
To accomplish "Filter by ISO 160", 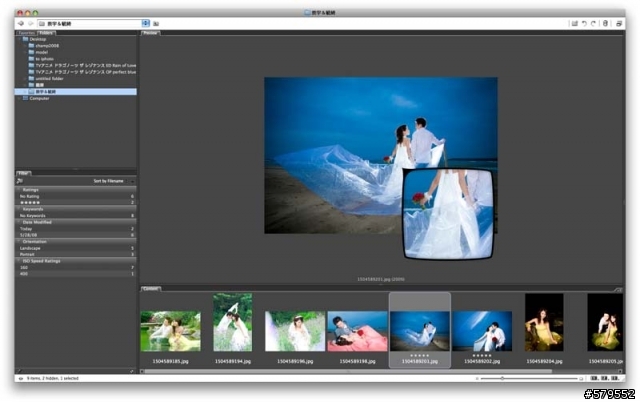I will click(x=76, y=267).
